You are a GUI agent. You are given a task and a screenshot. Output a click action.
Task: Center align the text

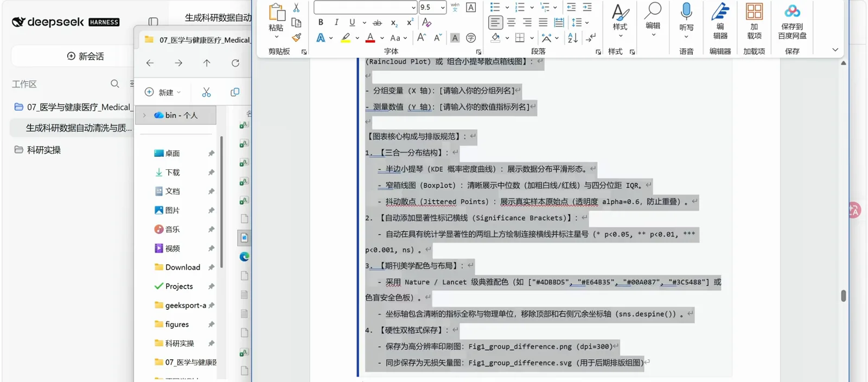point(511,22)
